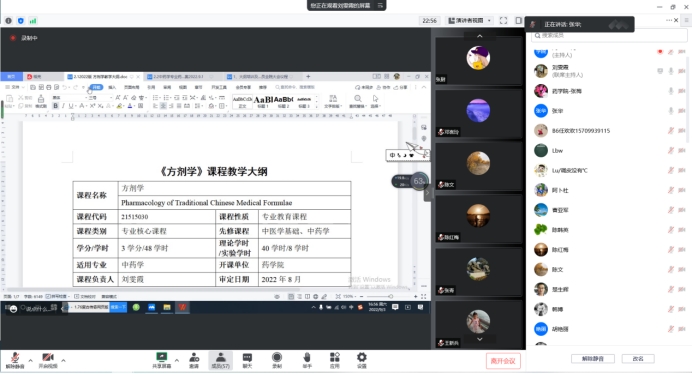Click the Rename (改名) button
This screenshot has height=374, width=692.
click(x=638, y=359)
